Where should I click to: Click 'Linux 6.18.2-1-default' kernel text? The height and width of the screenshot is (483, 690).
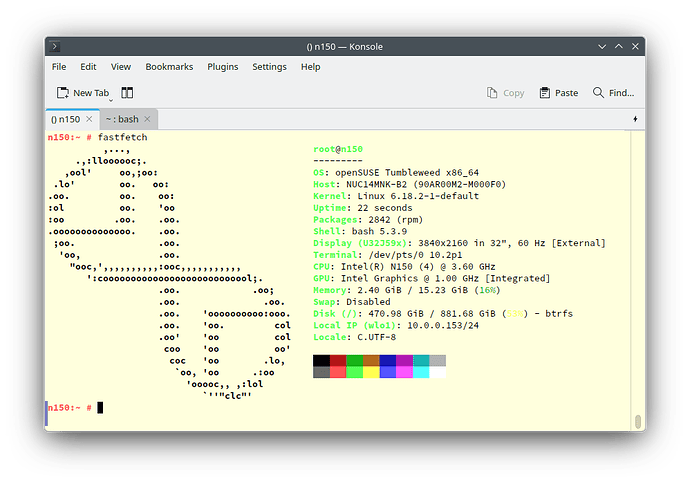point(418,196)
